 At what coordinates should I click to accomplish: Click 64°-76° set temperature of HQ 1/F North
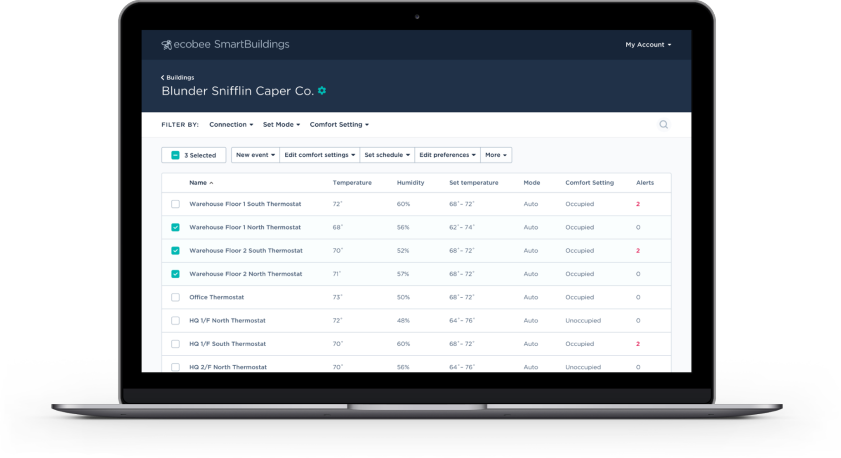coord(462,321)
